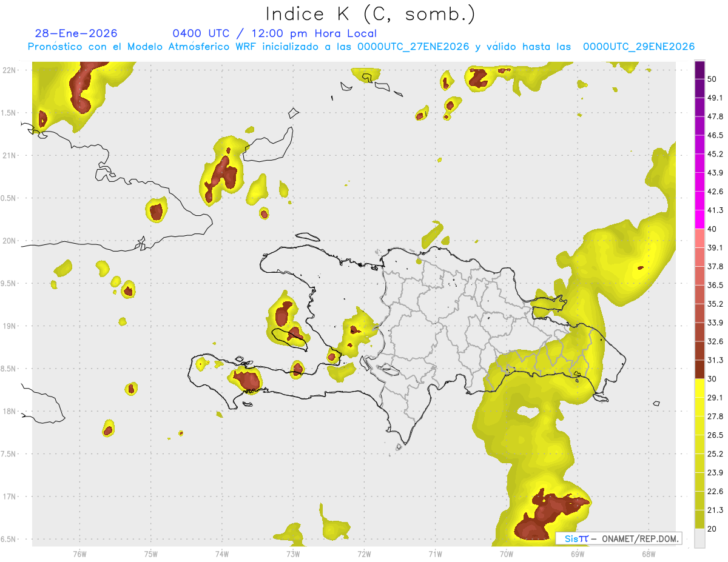Click legend value '25.2'
The height and width of the screenshot is (562, 728).
point(715,455)
